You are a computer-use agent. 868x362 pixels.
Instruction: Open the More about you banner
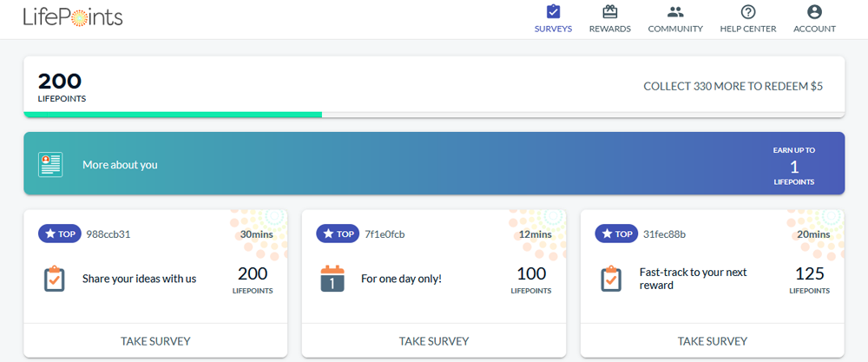point(434,163)
